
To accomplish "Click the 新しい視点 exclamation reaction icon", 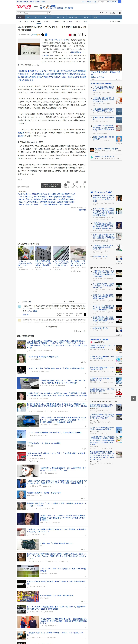I will click(83, 185).
